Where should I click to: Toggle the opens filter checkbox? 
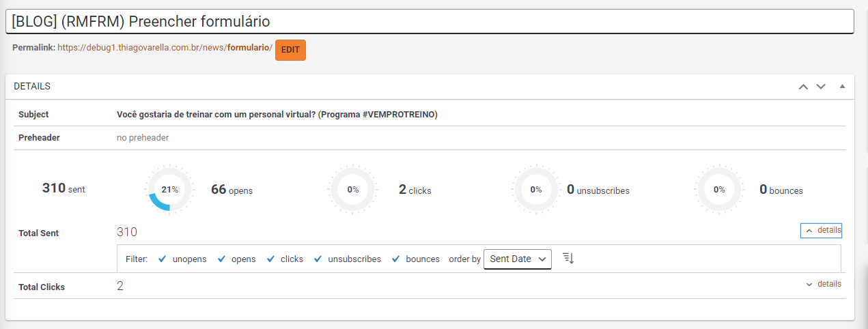221,259
